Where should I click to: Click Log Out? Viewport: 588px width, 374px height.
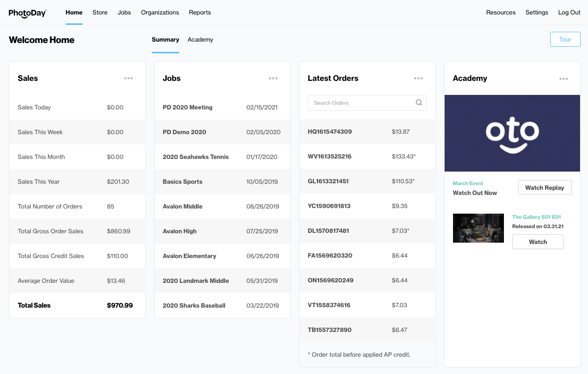569,13
